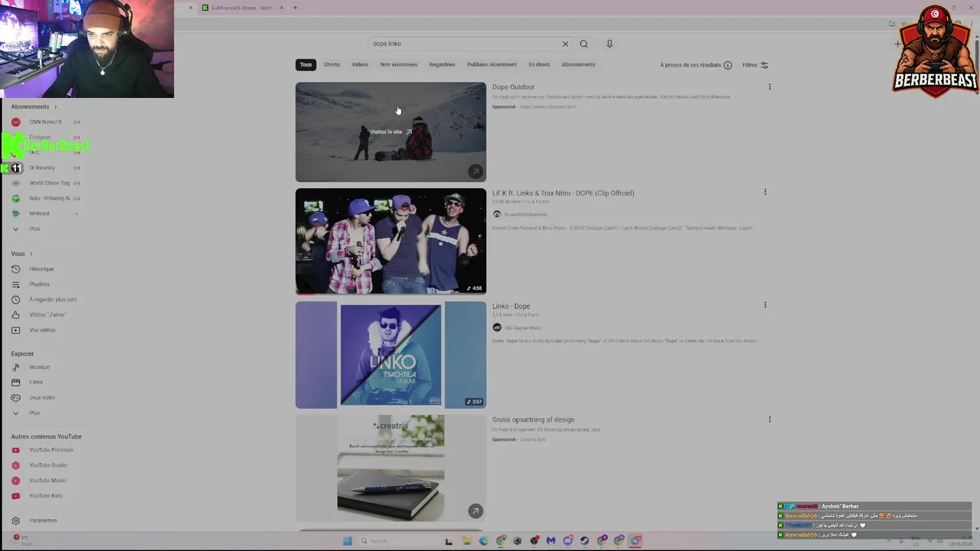Screen dimensions: 980x551
Task: Start voice search with the microphone icon
Action: point(609,44)
